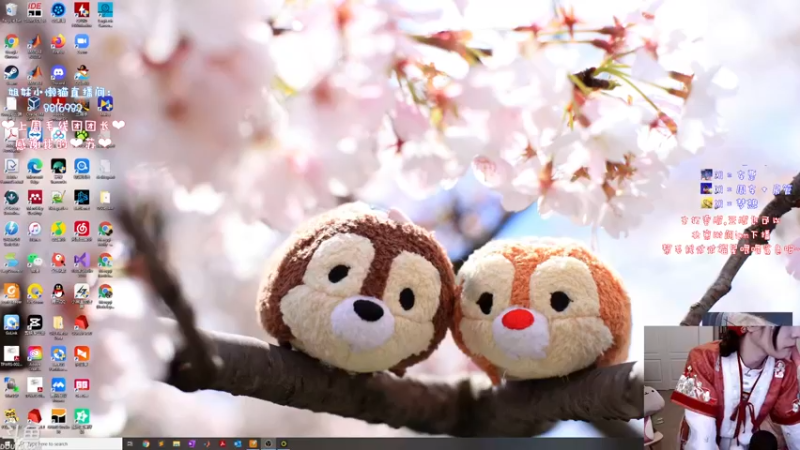The image size is (800, 450).
Task: Launch Firefox from the desktop
Action: point(58,41)
